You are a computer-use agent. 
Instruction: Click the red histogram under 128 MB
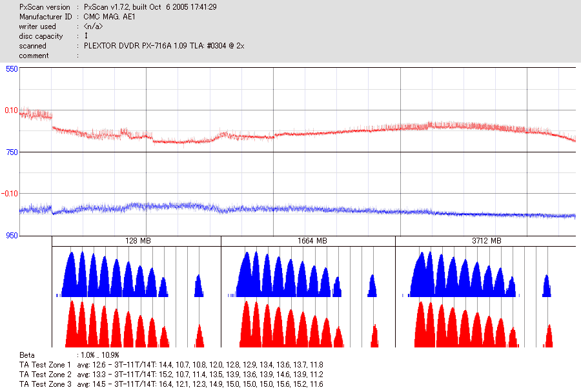pyautogui.click(x=134, y=324)
